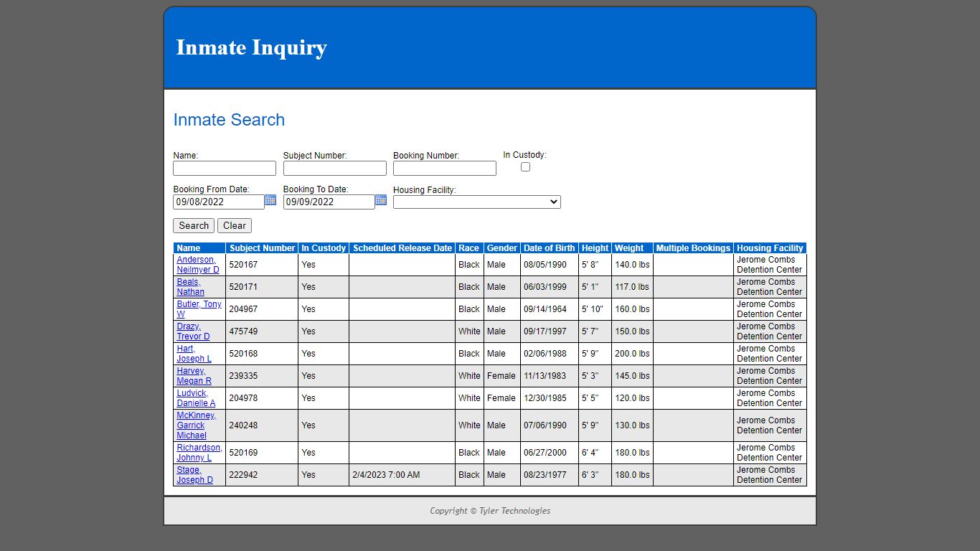This screenshot has width=980, height=551.
Task: Focus the Subject Number input field
Action: [335, 169]
